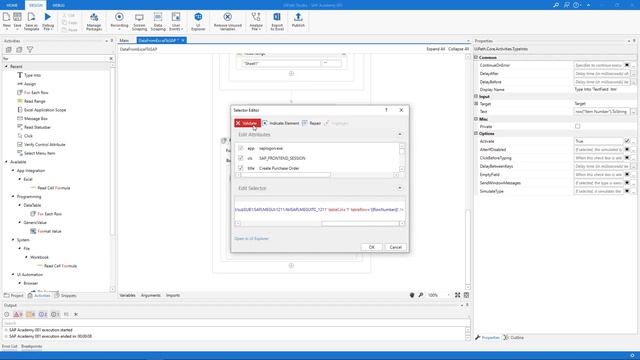Launch Data Scraping tool

click(158, 17)
